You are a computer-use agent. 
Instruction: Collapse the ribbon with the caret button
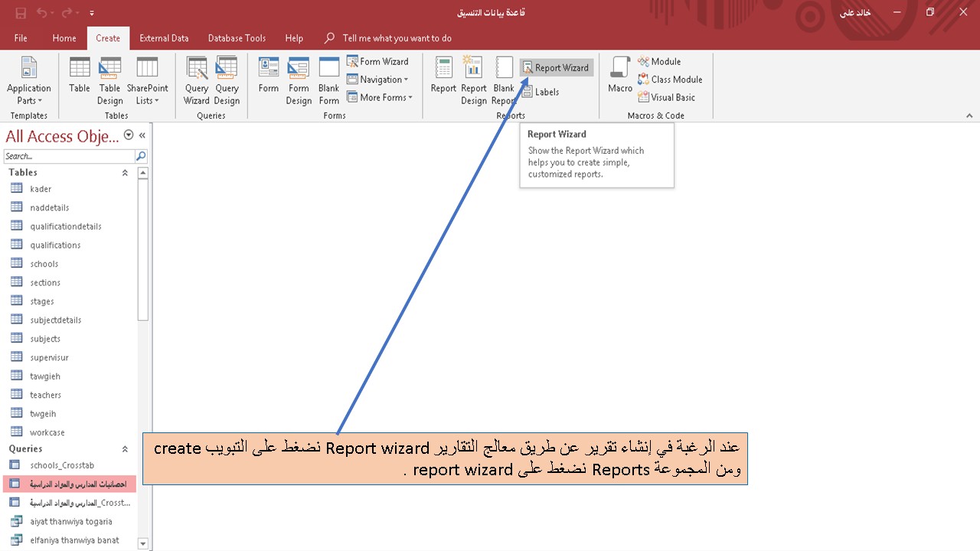pos(969,115)
